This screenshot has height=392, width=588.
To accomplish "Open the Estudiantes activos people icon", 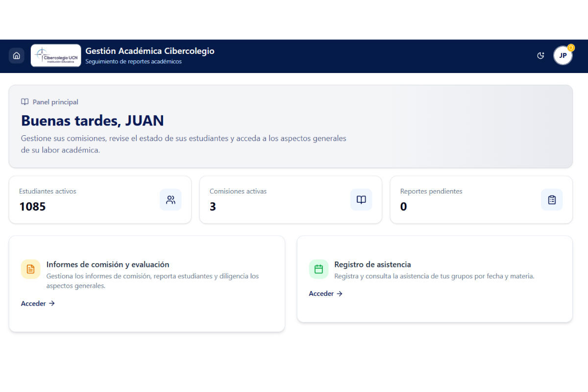I will point(171,199).
